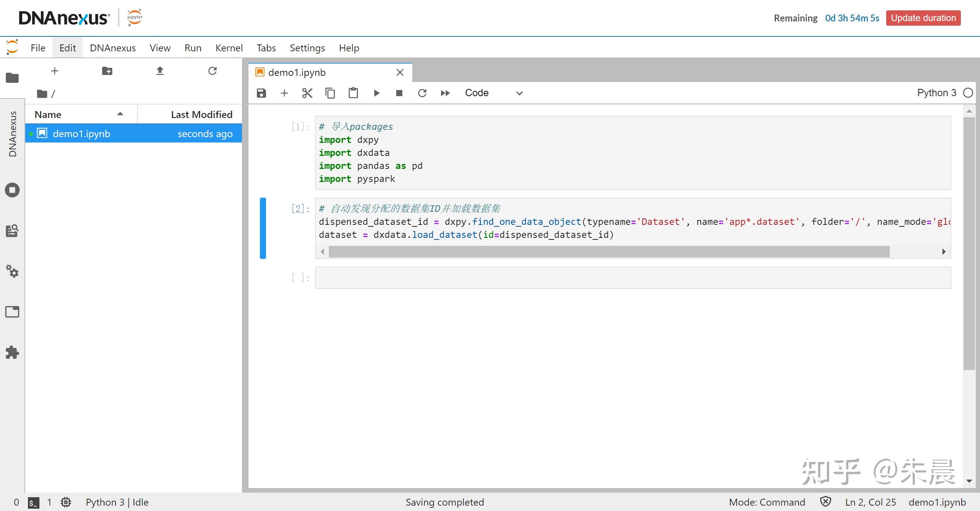Click Python 3 | Idle status
This screenshot has height=511, width=980.
click(117, 502)
